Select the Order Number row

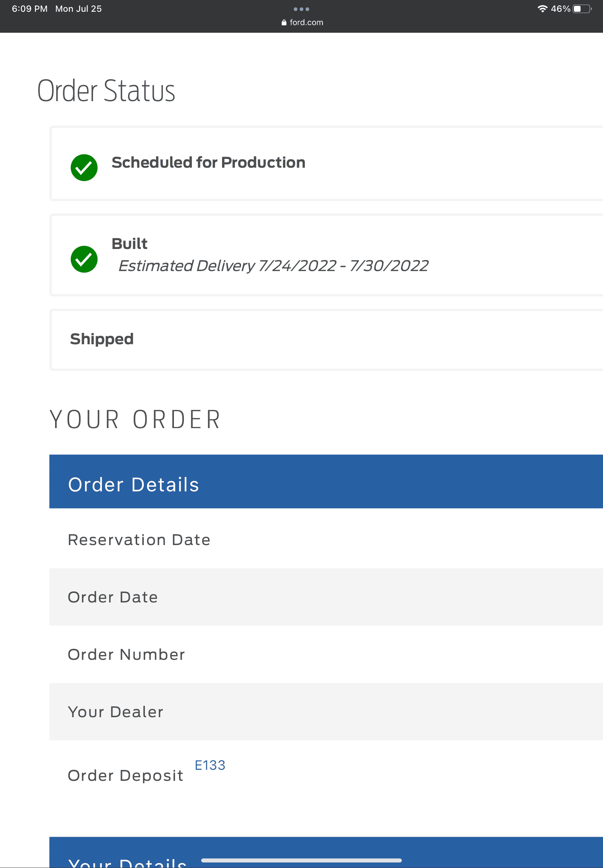[326, 655]
